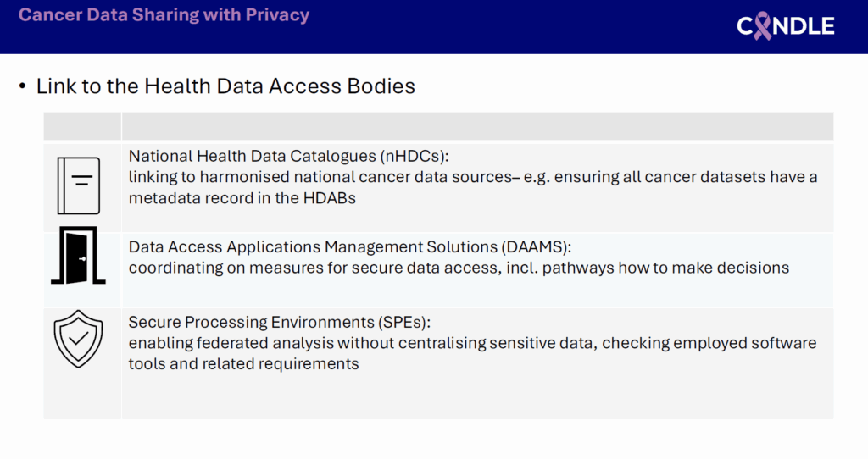Click the line "tools and related requirements"
The width and height of the screenshot is (868, 459).
tap(244, 363)
